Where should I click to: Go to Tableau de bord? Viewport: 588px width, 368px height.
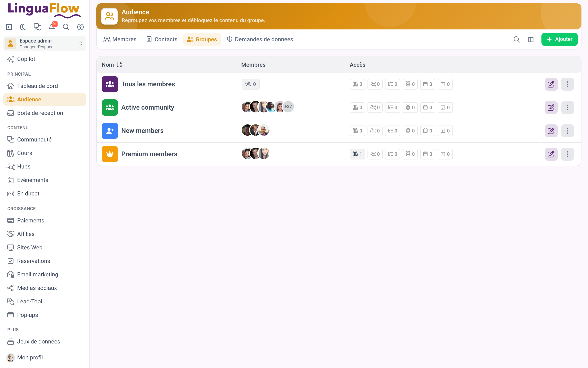[45, 86]
